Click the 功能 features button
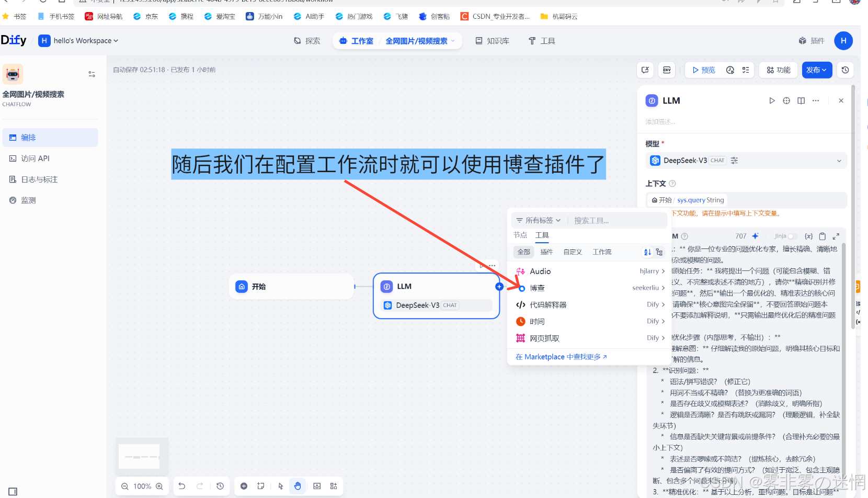The image size is (868, 498). pos(779,70)
